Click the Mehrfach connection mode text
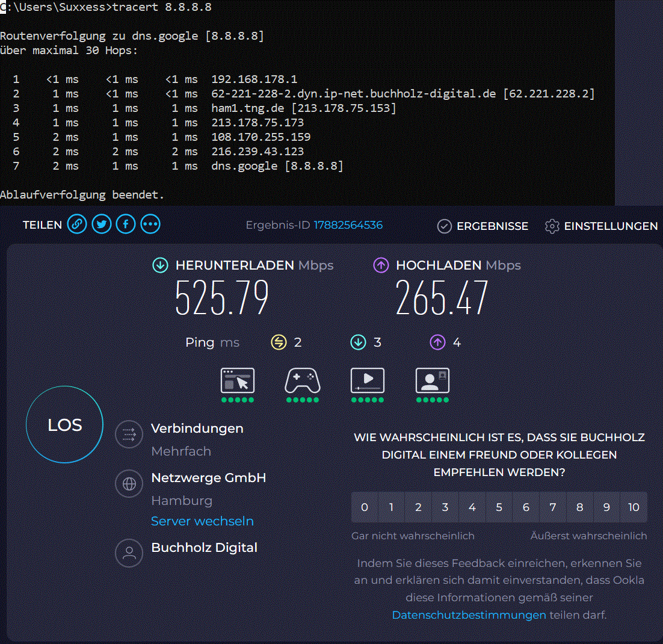Viewport: 663px width, 644px height. click(x=181, y=451)
